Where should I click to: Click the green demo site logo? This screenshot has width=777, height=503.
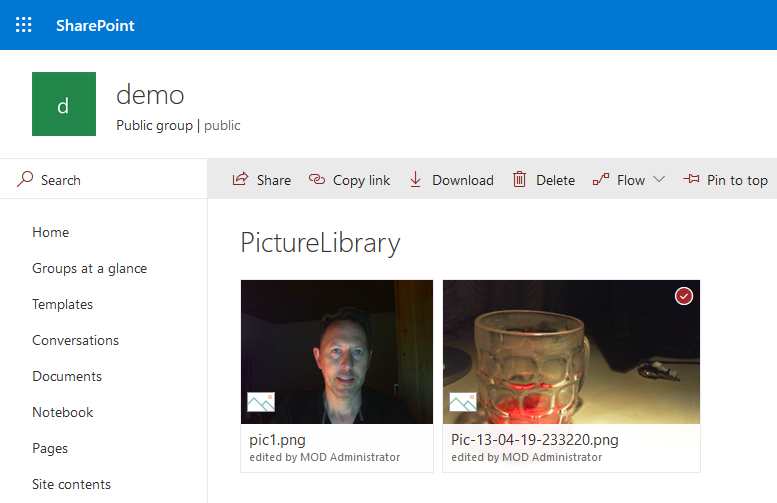click(64, 104)
